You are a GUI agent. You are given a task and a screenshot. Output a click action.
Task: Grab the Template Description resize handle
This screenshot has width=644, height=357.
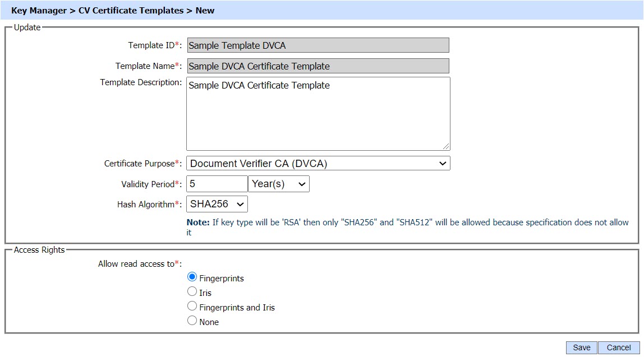click(446, 146)
